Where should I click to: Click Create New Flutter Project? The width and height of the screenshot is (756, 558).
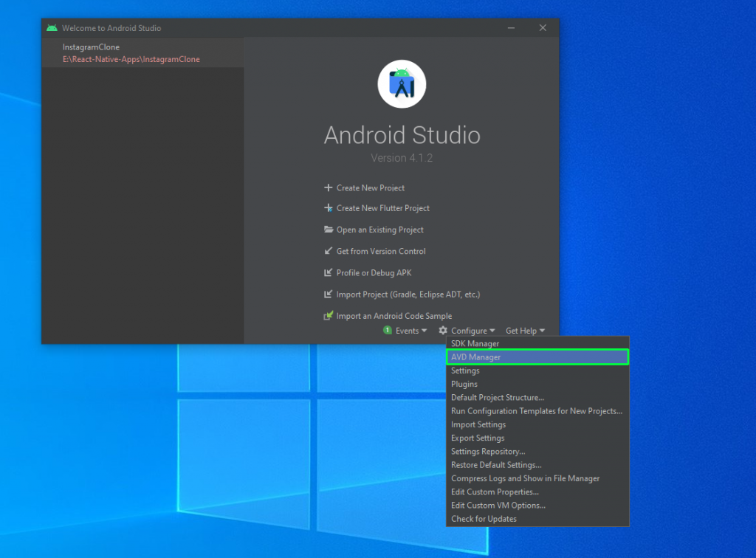pos(383,208)
